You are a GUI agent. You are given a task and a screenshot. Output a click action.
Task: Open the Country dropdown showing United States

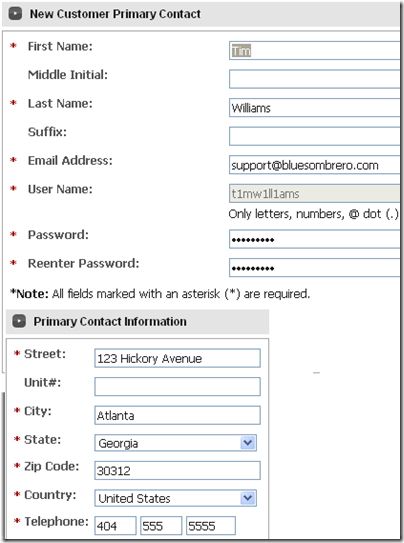pyautogui.click(x=176, y=498)
